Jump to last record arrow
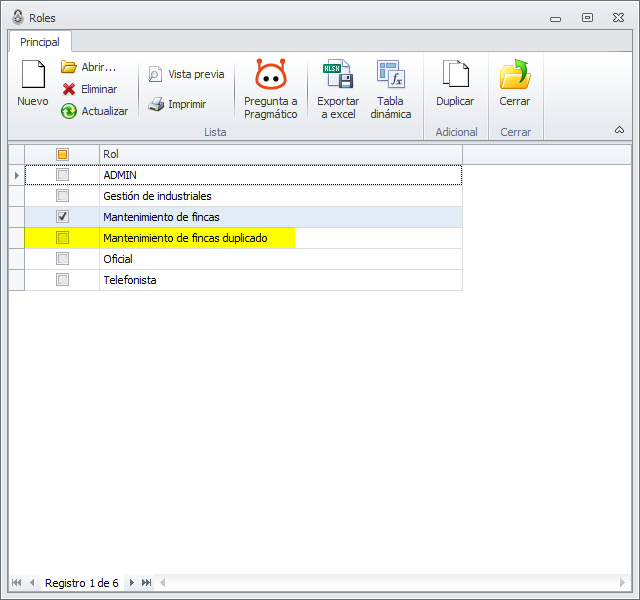The height and width of the screenshot is (600, 640). pyautogui.click(x=147, y=582)
